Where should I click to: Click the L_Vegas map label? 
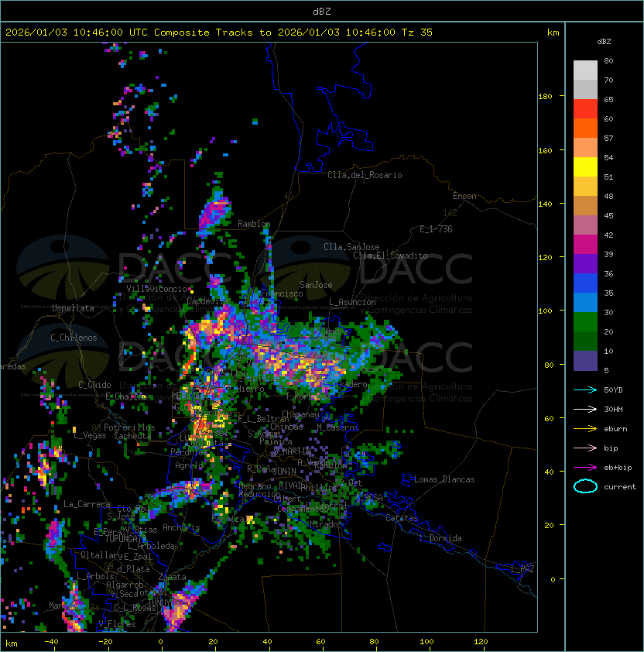90,435
